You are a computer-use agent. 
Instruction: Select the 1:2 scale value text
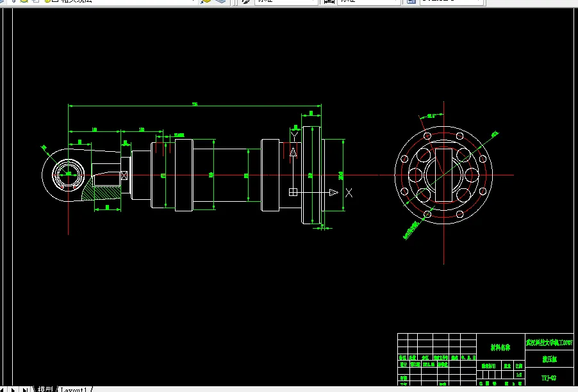[519, 375]
